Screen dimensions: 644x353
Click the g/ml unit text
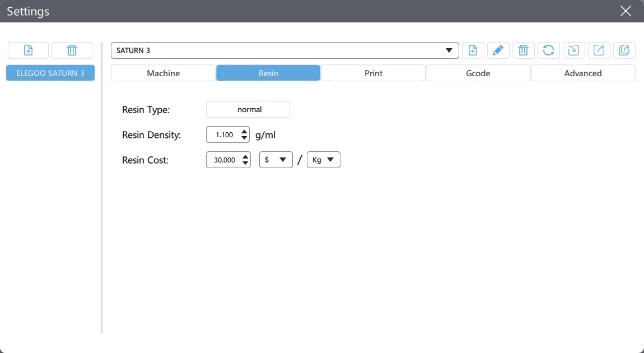coord(265,135)
